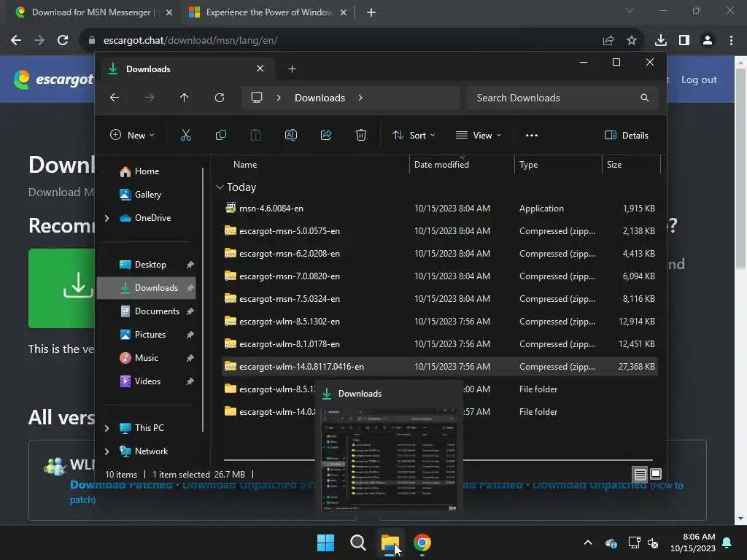Switch to Experience the Power of Windows tab
The width and height of the screenshot is (747, 560).
(268, 12)
